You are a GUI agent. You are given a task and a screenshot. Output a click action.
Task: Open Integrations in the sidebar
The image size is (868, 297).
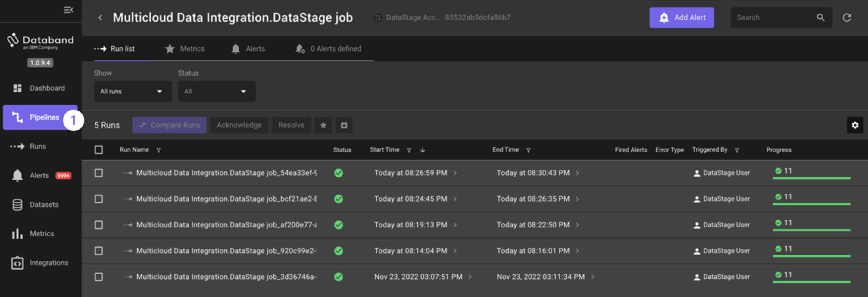[40, 263]
